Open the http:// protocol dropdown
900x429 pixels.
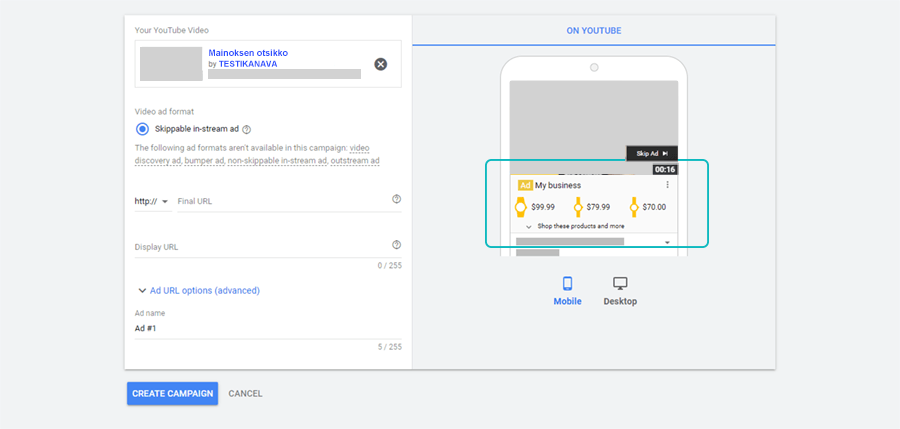point(152,202)
